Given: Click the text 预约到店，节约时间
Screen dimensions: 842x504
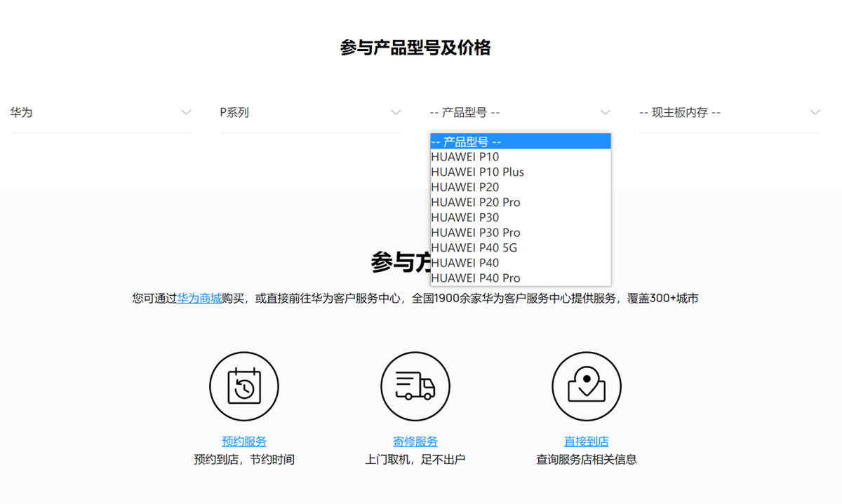Looking at the screenshot, I should pos(244,460).
